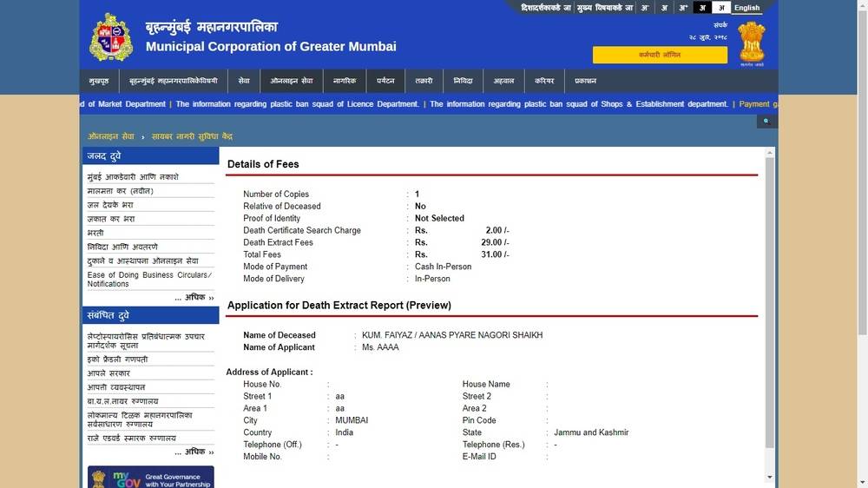Screen dimensions: 868x488
Task: Click the Mode of Payment value Cash In-Person
Action: point(443,267)
